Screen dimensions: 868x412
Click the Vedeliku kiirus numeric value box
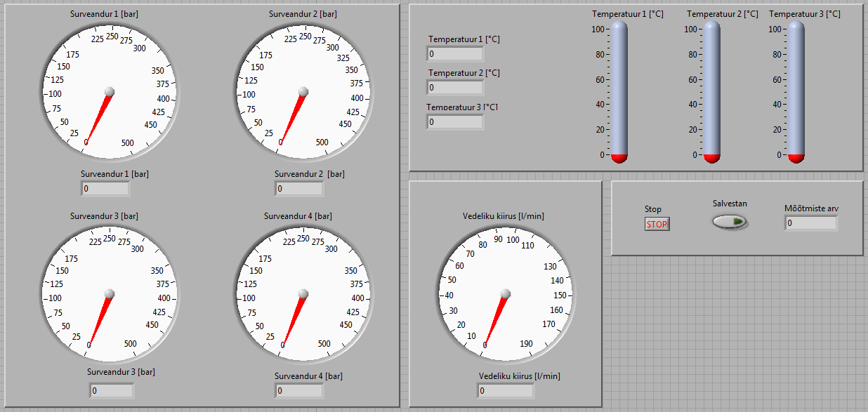[x=506, y=390]
